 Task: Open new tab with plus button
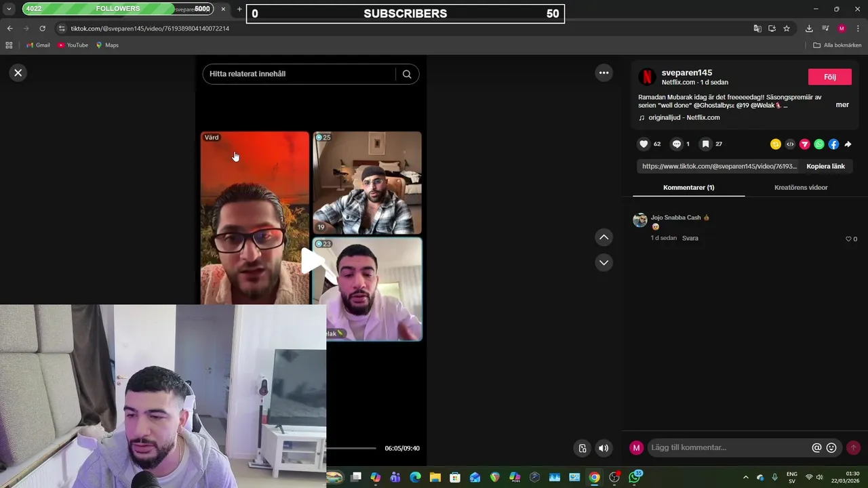pyautogui.click(x=239, y=9)
